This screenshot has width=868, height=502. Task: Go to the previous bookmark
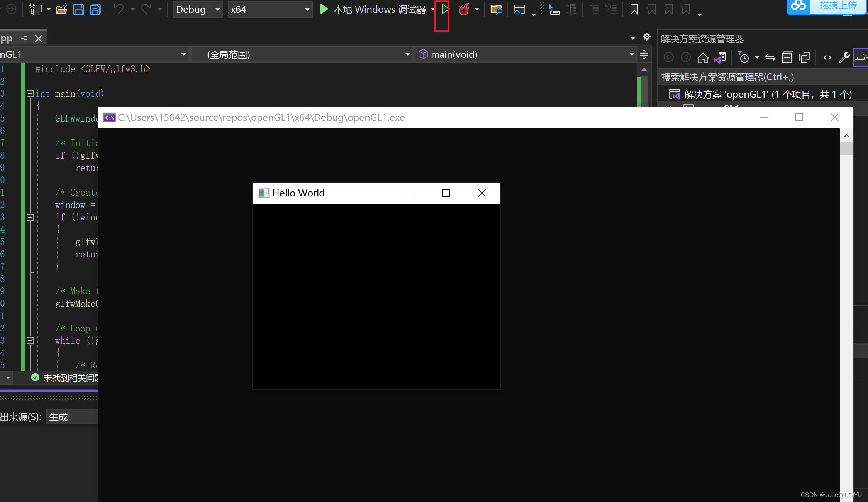pyautogui.click(x=651, y=9)
